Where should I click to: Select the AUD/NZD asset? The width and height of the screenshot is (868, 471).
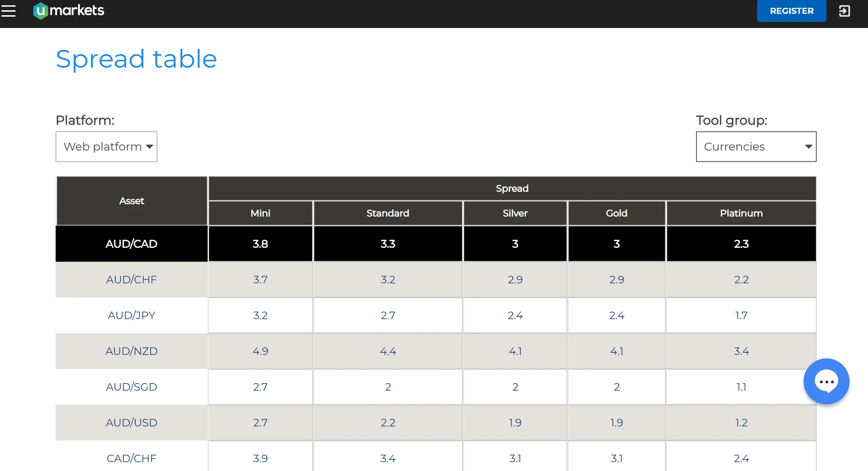[x=131, y=351]
